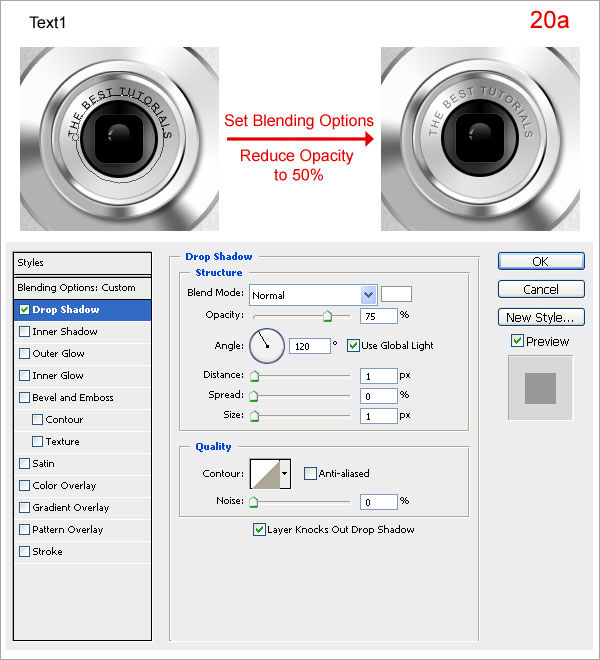Confirm with the OK button
Viewport: 600px width, 660px height.
(541, 261)
